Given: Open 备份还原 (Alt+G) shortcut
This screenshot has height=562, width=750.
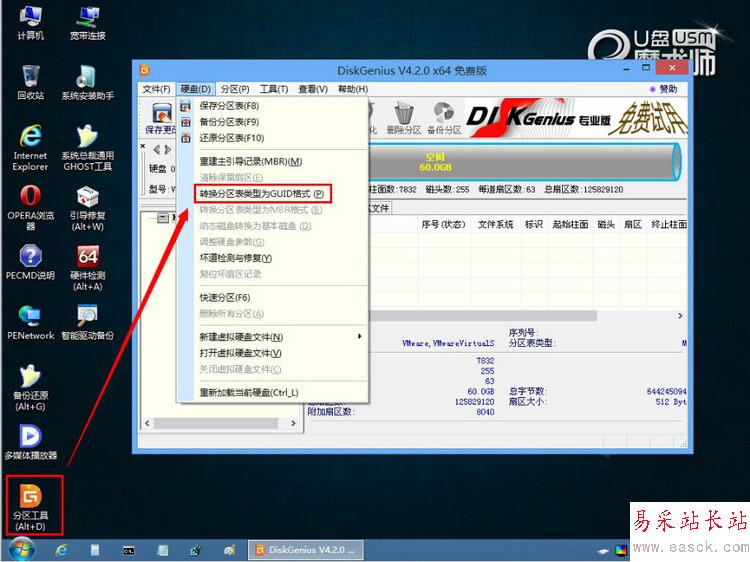Looking at the screenshot, I should tap(31, 387).
